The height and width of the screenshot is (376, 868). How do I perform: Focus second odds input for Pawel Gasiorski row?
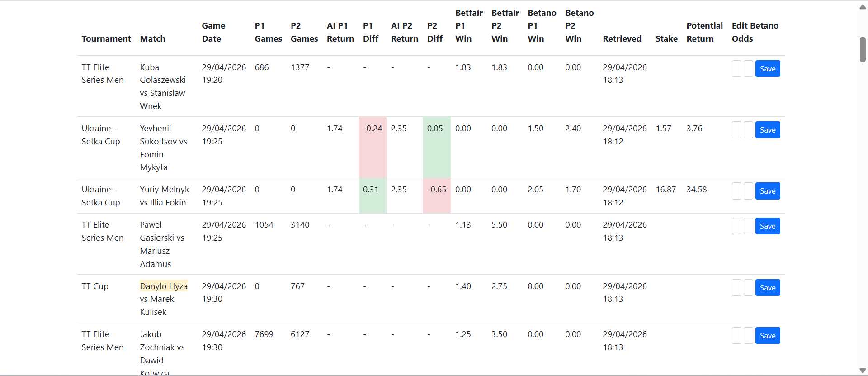click(748, 226)
